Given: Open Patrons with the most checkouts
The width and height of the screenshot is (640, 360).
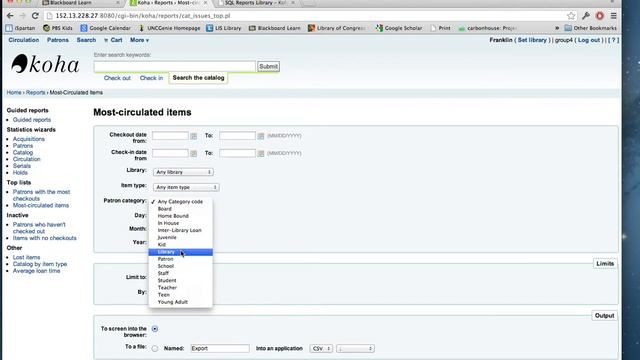Looking at the screenshot, I should coord(41,195).
